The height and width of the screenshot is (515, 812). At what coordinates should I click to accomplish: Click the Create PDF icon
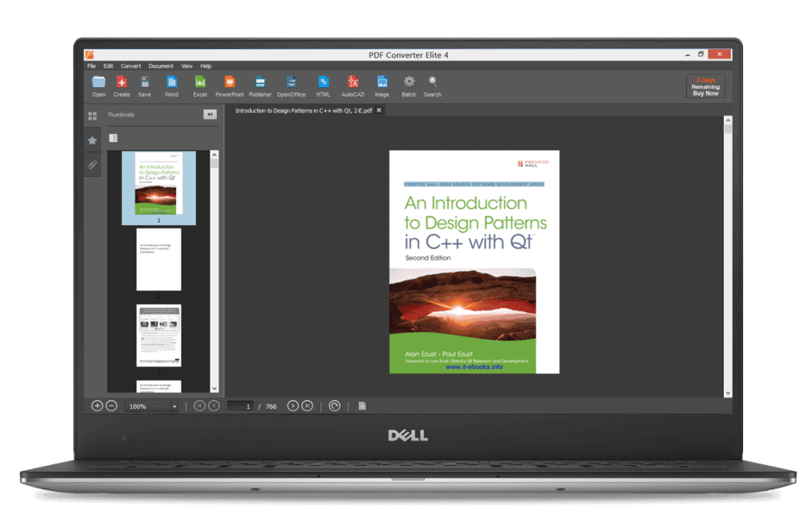[121, 82]
